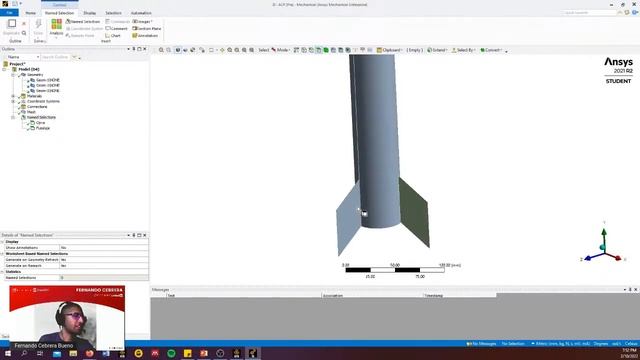This screenshot has height=360, width=640.
Task: Select Mesh in the outline tree
Action: point(31,112)
